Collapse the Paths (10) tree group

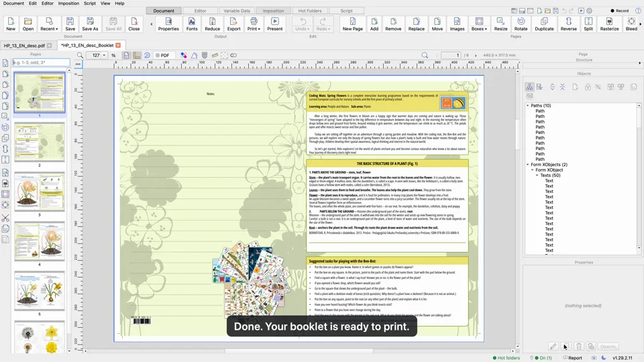[528, 105]
